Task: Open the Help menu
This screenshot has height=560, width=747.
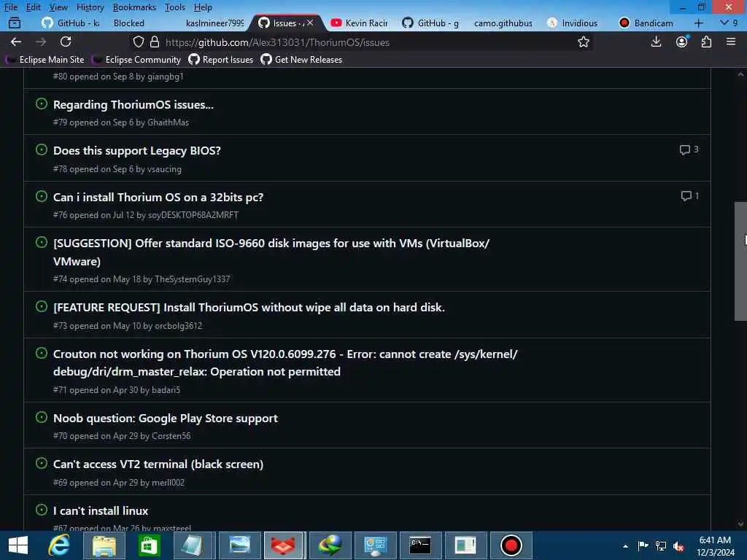Action: tap(203, 7)
